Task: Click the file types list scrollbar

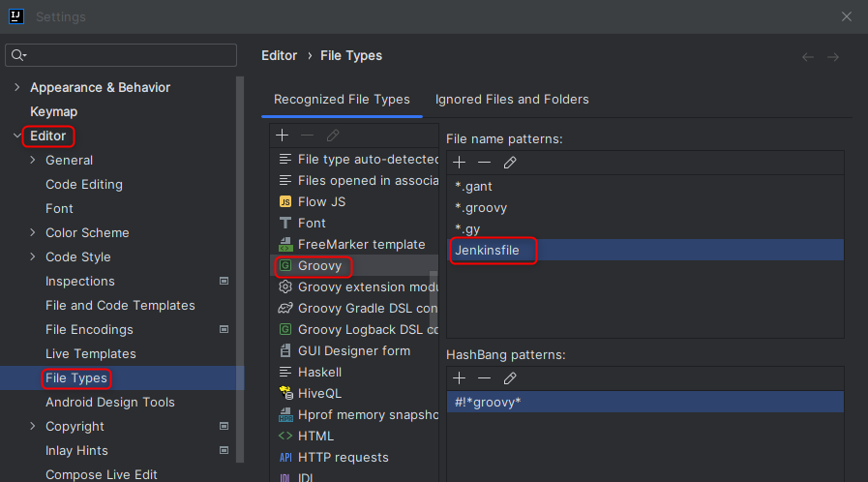Action: click(434, 300)
